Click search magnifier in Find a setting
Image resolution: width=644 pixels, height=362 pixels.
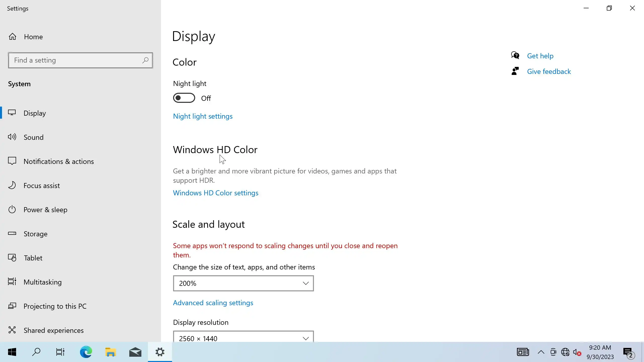[145, 60]
